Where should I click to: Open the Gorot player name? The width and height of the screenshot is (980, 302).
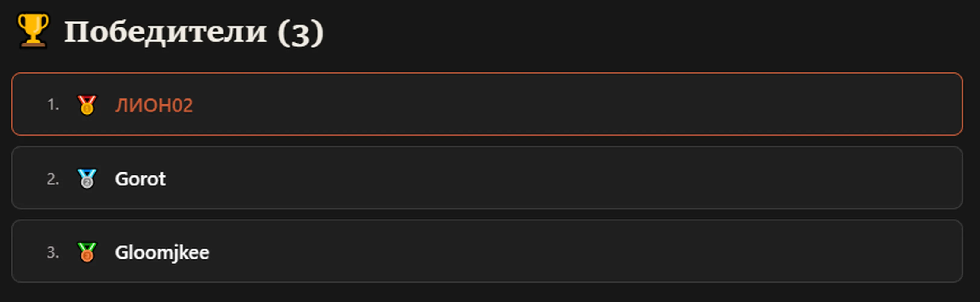click(141, 179)
